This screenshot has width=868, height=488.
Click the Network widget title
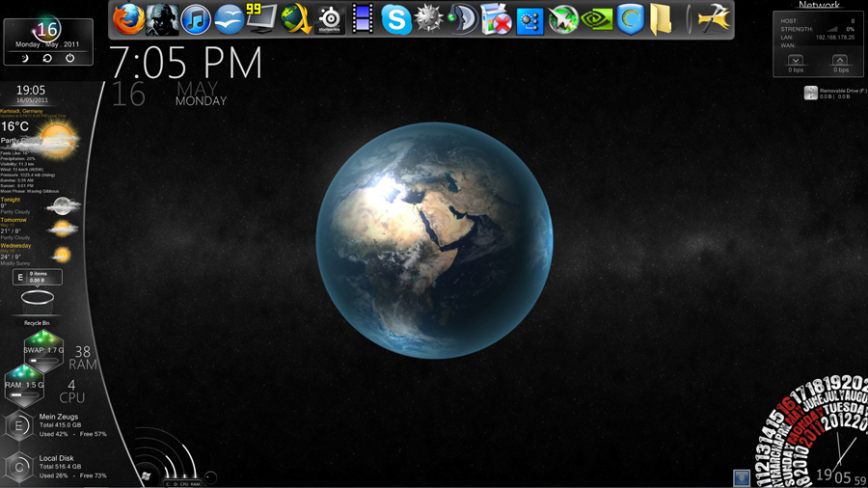click(x=819, y=5)
